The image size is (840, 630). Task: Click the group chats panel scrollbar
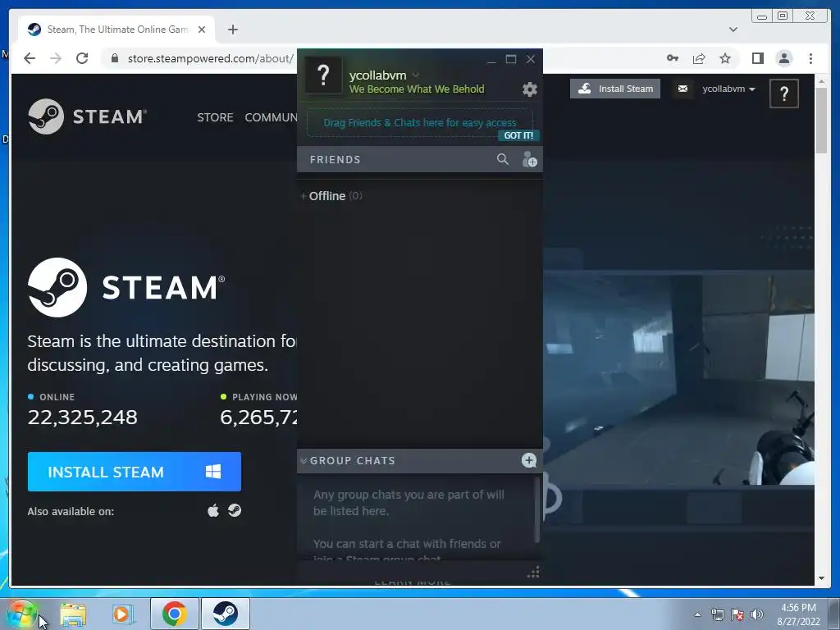coord(536,510)
